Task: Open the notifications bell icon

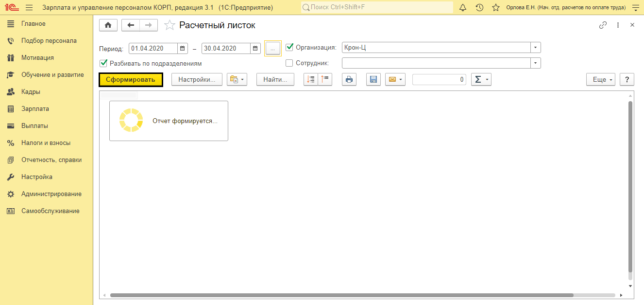Action: pyautogui.click(x=463, y=8)
